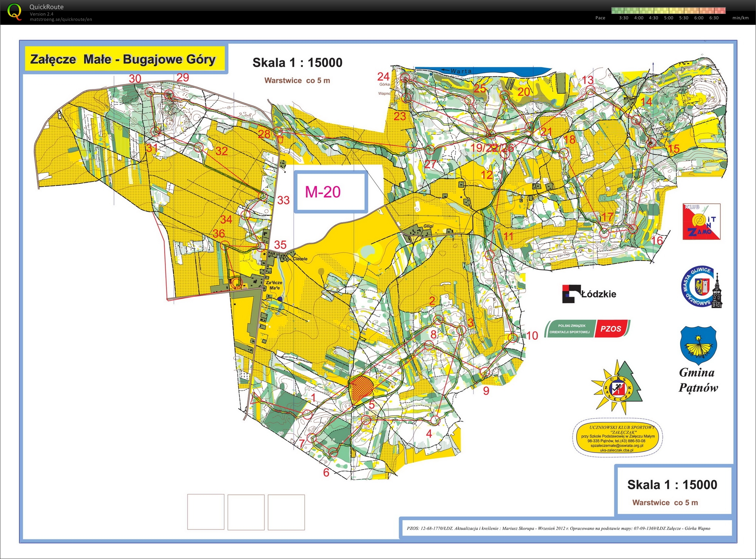The width and height of the screenshot is (756, 559).
Task: Click the UKS Załęczak sun-and-tree logo
Action: coord(617,387)
